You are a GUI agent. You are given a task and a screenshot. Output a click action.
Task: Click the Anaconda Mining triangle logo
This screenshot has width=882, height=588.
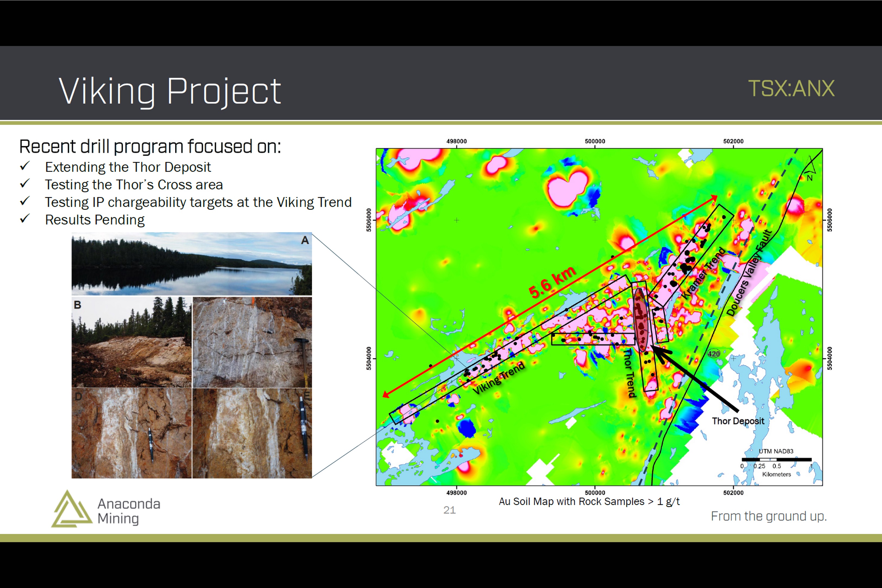pos(71,509)
